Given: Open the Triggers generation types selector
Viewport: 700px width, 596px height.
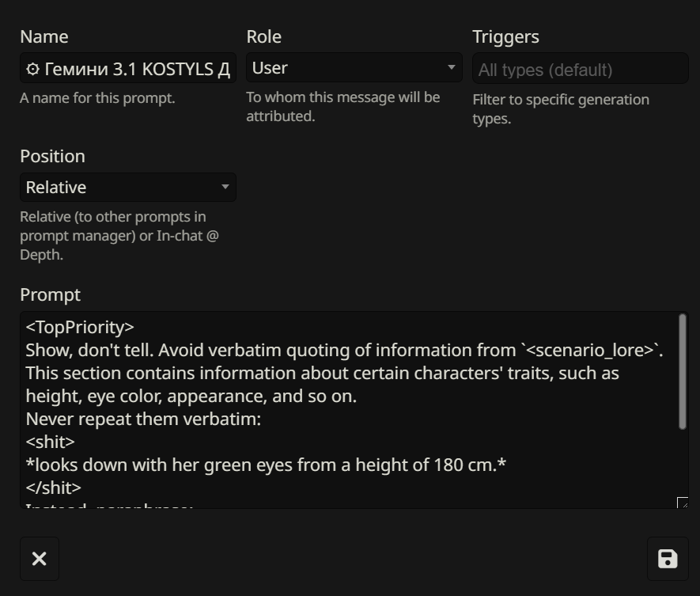Looking at the screenshot, I should tap(580, 70).
